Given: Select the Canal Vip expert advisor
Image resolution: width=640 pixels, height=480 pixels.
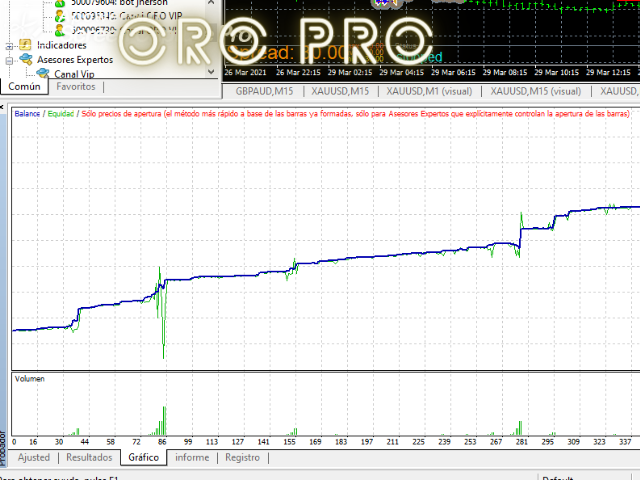Looking at the screenshot, I should point(74,74).
